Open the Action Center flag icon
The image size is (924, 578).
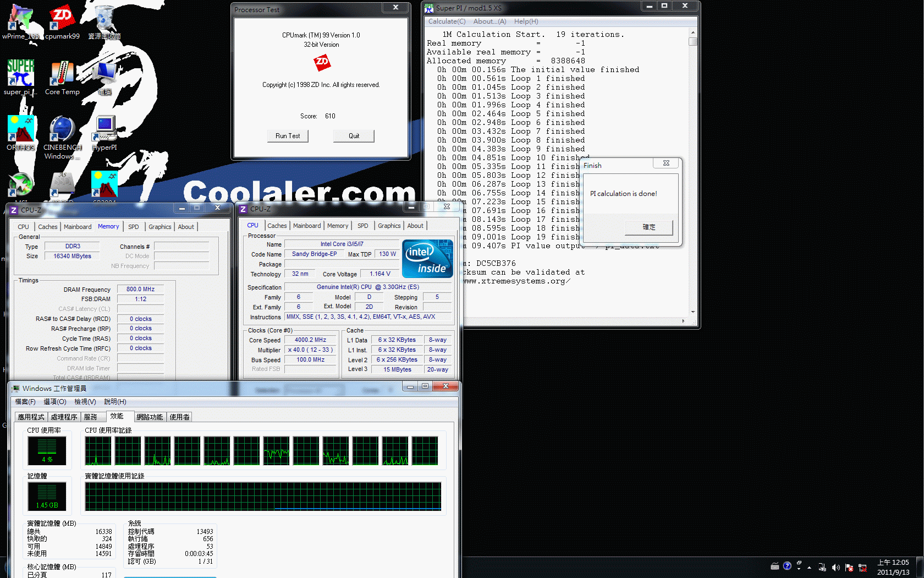pyautogui.click(x=849, y=568)
